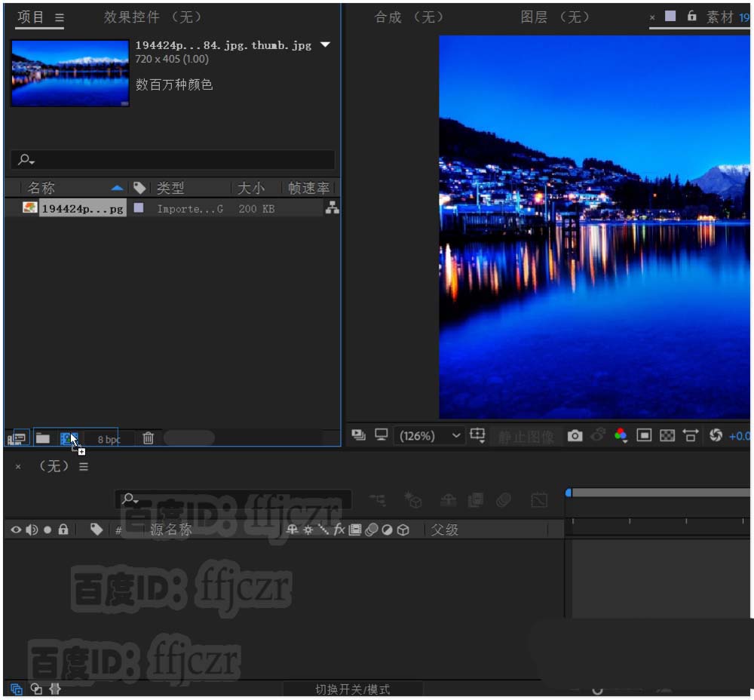Switch to the 图层 (无) tab
Image resolution: width=754 pixels, height=700 pixels.
(556, 17)
